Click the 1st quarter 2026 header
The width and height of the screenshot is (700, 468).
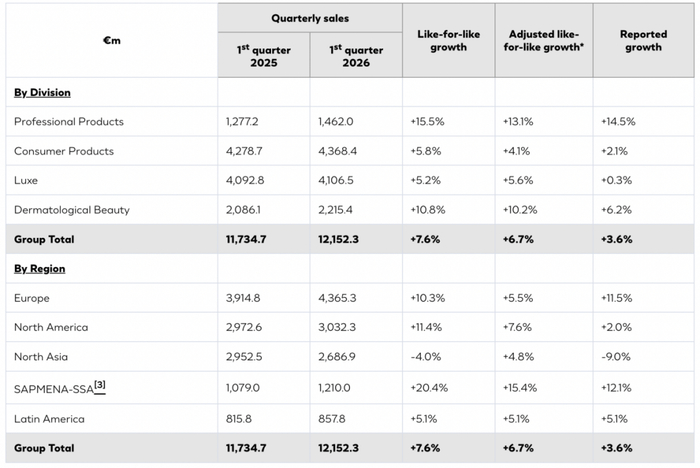[x=356, y=56]
